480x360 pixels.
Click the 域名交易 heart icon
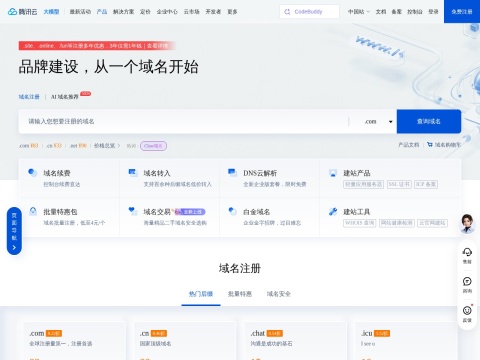(x=133, y=211)
